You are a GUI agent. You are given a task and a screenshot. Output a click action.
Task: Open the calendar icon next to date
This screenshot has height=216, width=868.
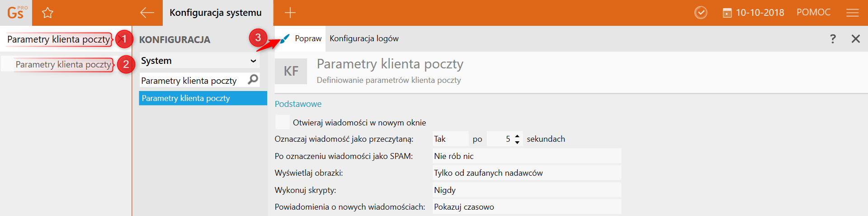(727, 13)
